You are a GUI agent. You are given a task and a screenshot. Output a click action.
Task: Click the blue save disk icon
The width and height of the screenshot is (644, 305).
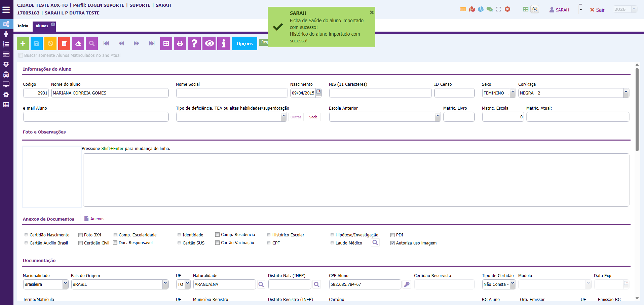point(37,43)
